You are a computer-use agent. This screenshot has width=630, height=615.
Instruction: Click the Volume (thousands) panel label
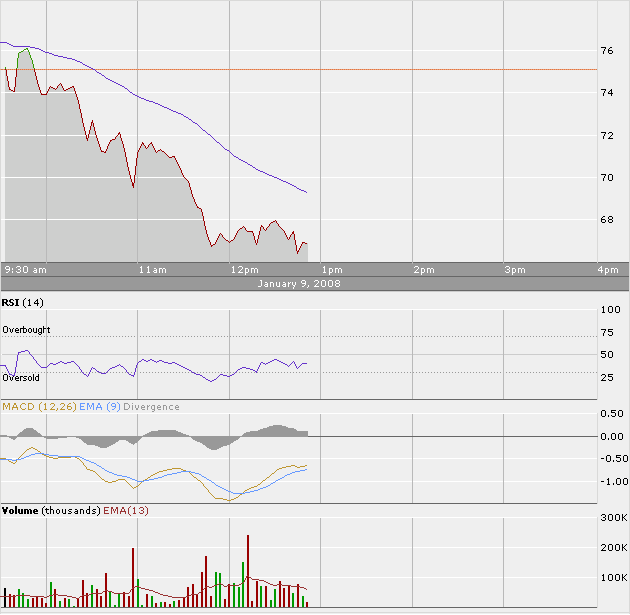click(50, 510)
